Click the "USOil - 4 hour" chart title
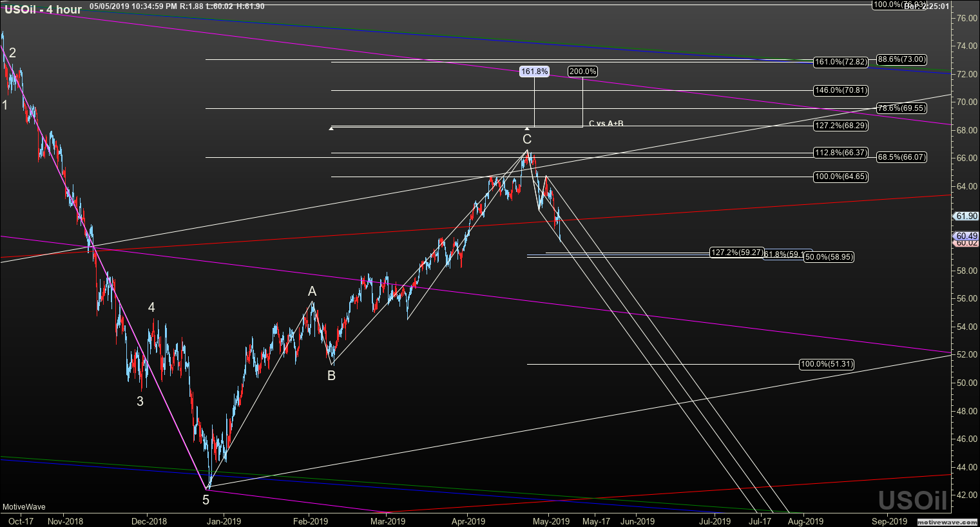The height and width of the screenshot is (527, 980). pyautogui.click(x=43, y=10)
